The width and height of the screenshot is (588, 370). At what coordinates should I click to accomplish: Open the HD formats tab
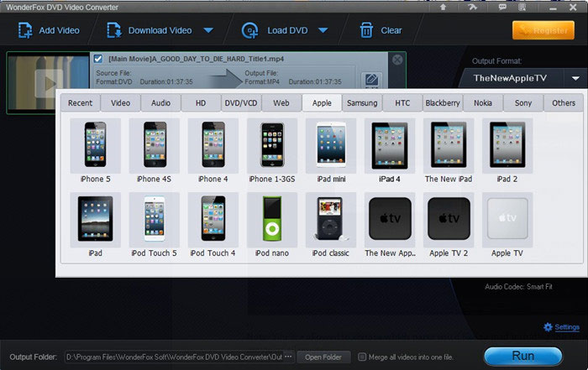coord(201,103)
